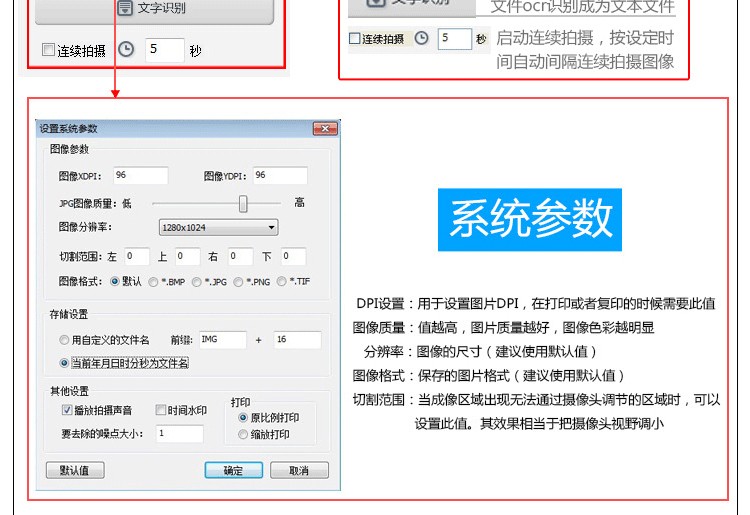
Task: Reset settings with 默认值 button
Action: click(x=75, y=470)
